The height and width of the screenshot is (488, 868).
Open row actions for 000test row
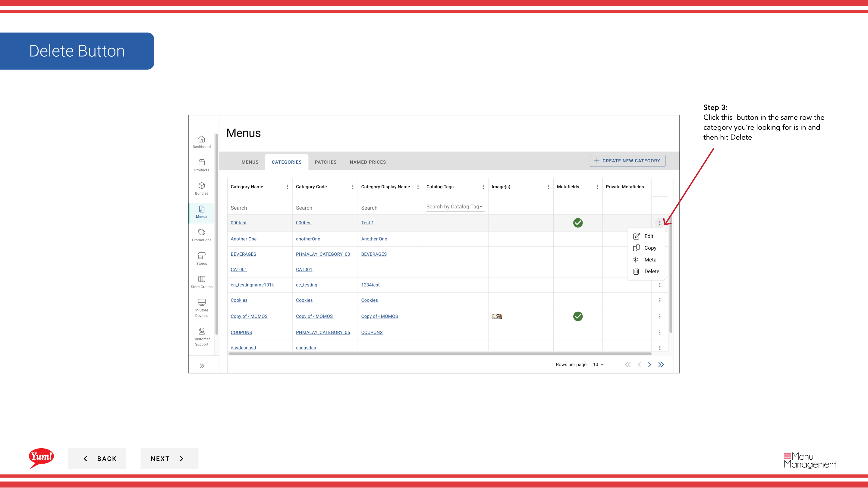click(x=659, y=223)
